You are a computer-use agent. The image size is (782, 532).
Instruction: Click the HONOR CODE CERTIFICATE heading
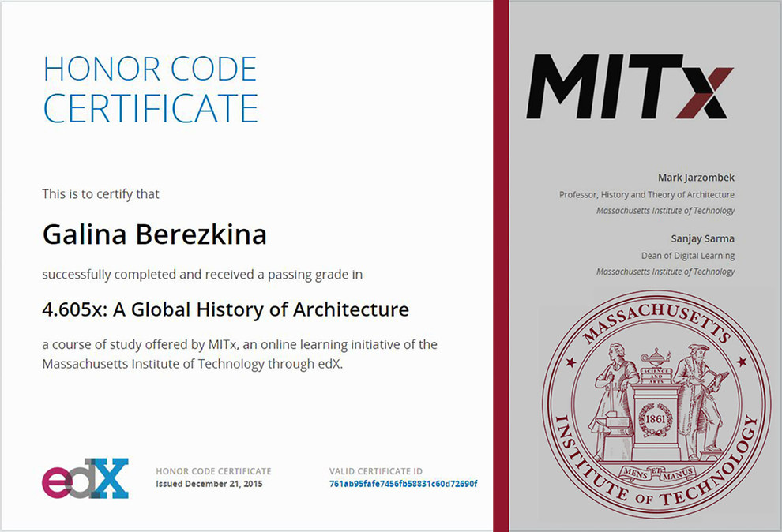click(x=150, y=88)
